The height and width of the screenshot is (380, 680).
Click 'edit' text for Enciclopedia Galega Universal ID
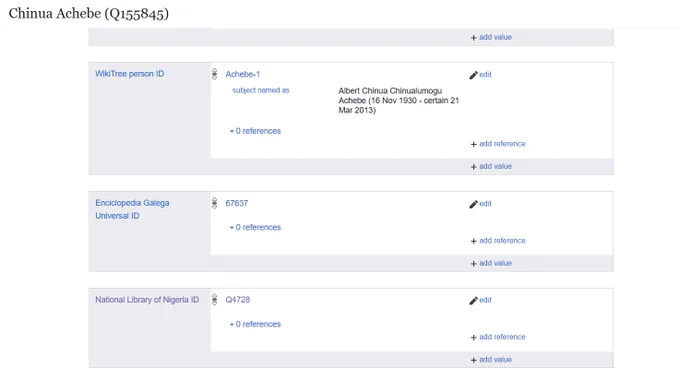click(485, 203)
